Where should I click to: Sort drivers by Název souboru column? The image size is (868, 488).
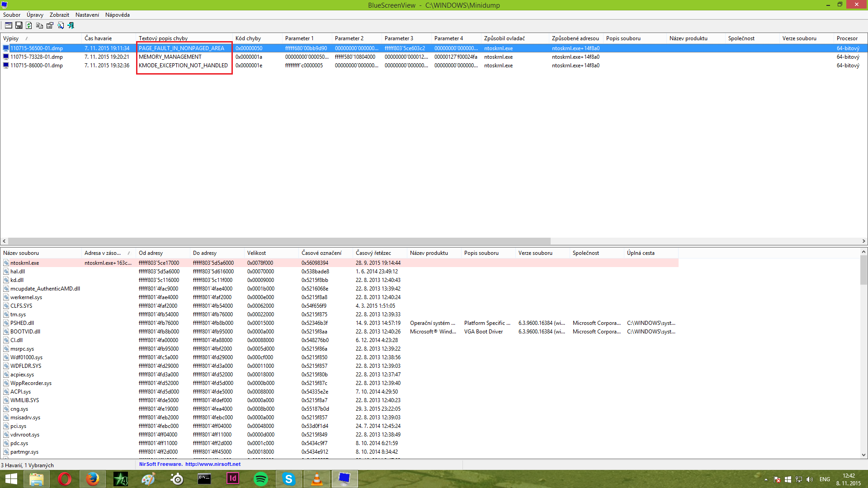coord(21,253)
